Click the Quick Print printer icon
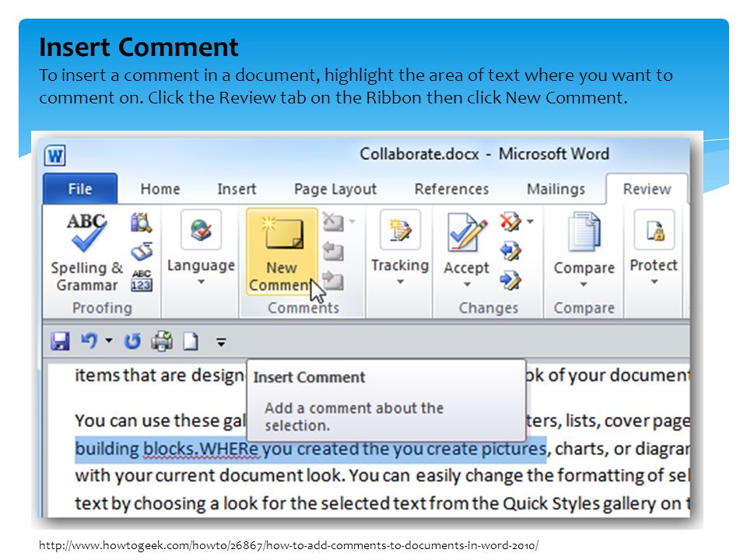Viewport: 747px width, 560px height. [x=162, y=341]
